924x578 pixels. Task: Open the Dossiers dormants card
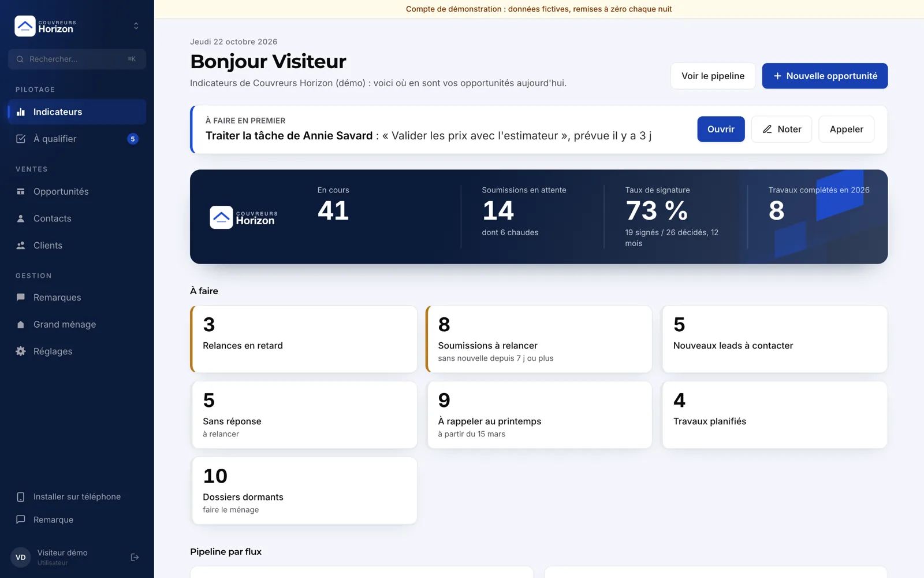coord(304,491)
